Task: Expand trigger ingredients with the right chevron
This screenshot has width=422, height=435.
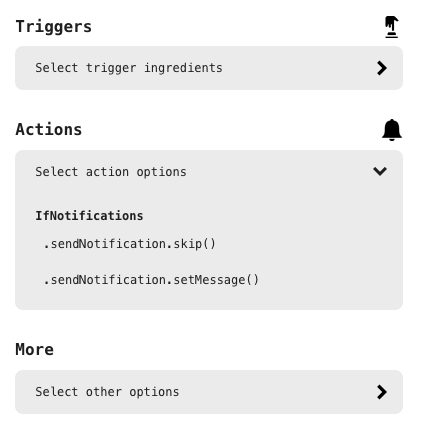Action: click(x=382, y=68)
